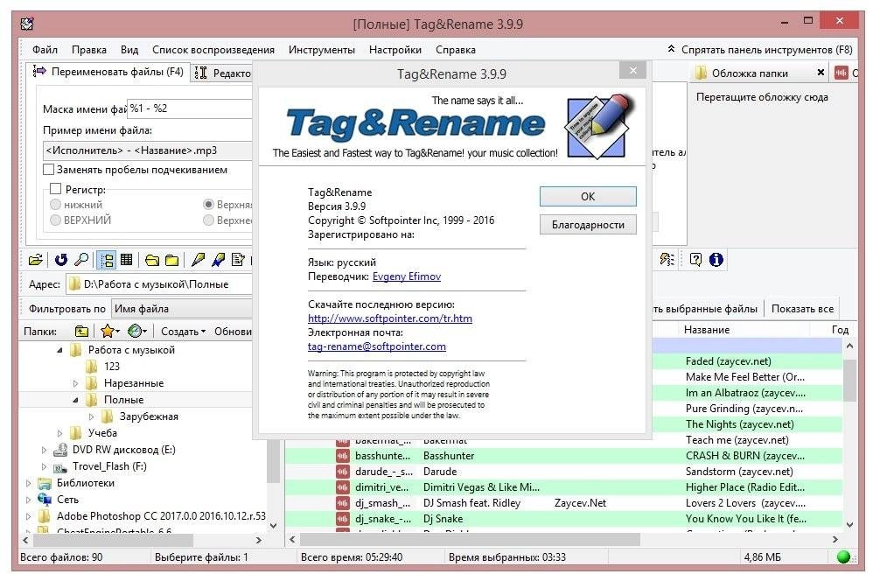The width and height of the screenshot is (880, 588).
Task: Click the Показать все button
Action: (x=801, y=309)
